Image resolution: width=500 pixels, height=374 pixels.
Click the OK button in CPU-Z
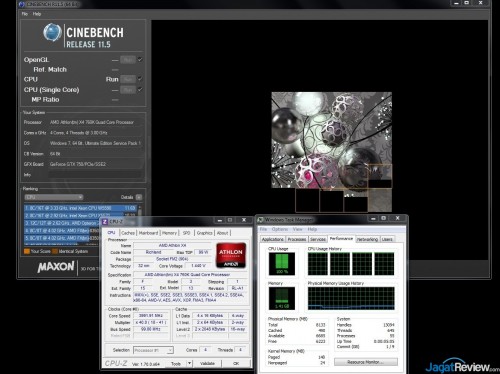pyautogui.click(x=236, y=363)
